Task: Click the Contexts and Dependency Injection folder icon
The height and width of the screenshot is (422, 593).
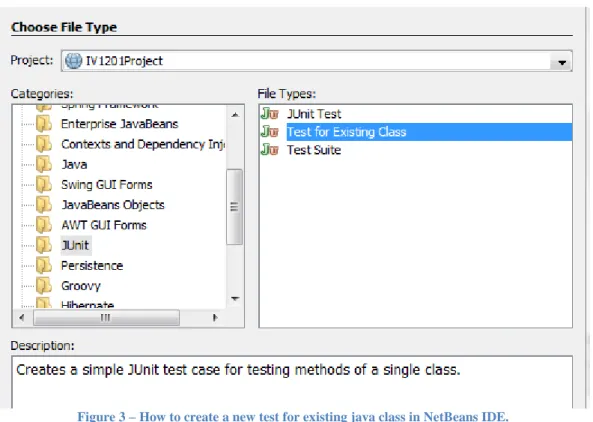Action: point(44,144)
